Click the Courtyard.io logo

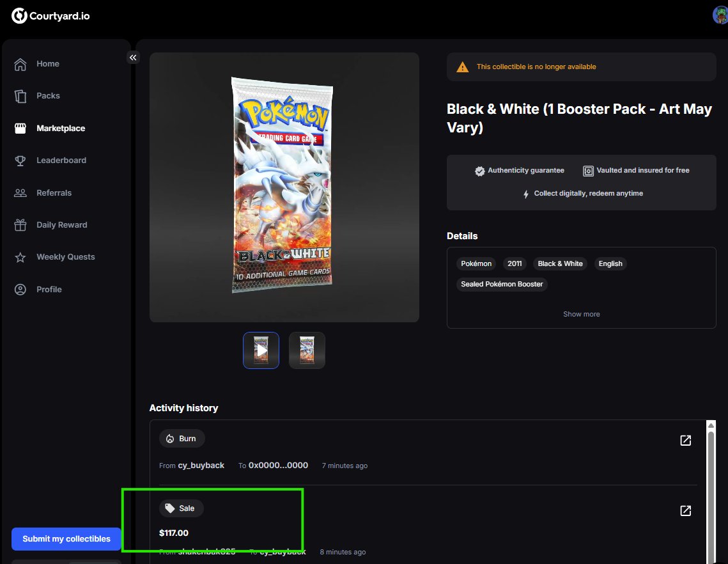pyautogui.click(x=50, y=16)
